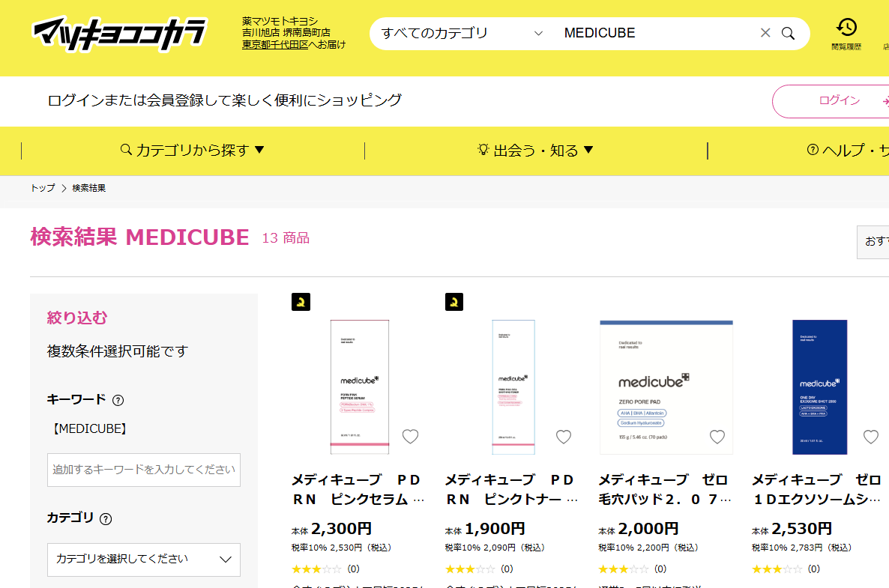889x588 pixels.
Task: Click the magnifying glass search icon
Action: click(x=788, y=34)
